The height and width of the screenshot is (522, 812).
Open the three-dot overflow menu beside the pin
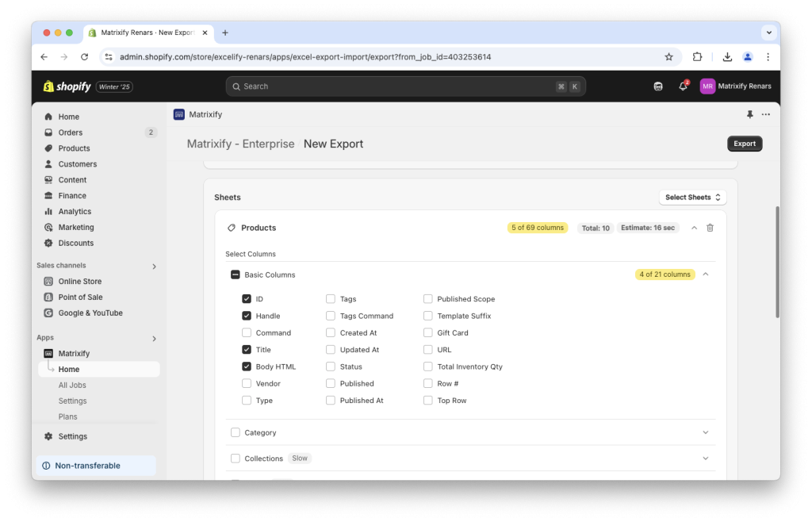click(765, 114)
